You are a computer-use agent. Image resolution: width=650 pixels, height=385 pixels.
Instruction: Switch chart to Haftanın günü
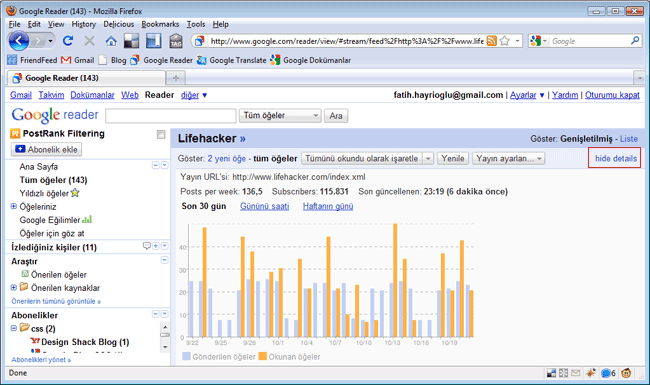click(328, 206)
